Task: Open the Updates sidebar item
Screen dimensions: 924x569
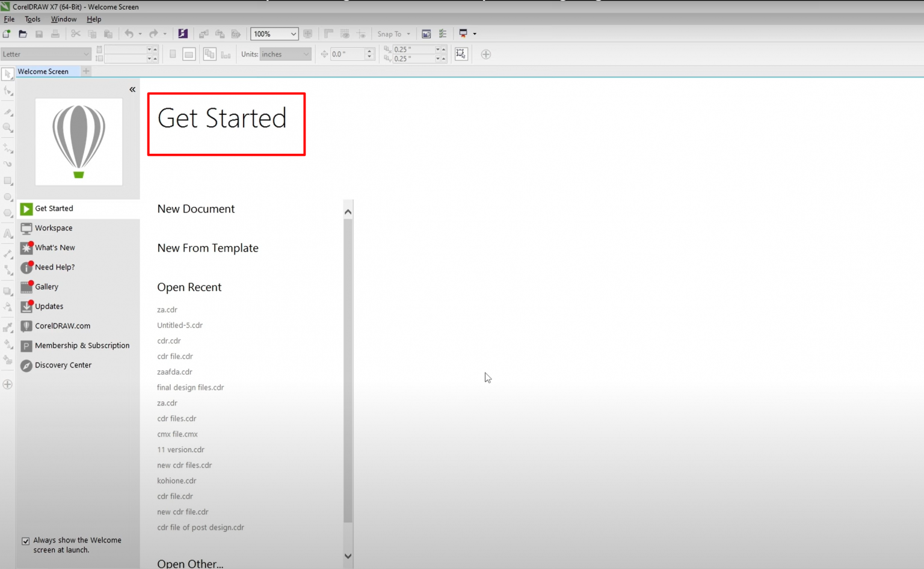Action: (x=78, y=306)
